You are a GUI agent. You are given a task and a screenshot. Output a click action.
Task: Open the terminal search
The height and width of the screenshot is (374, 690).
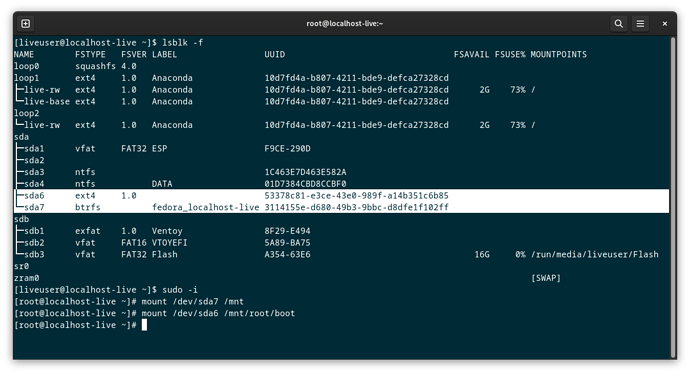[618, 23]
